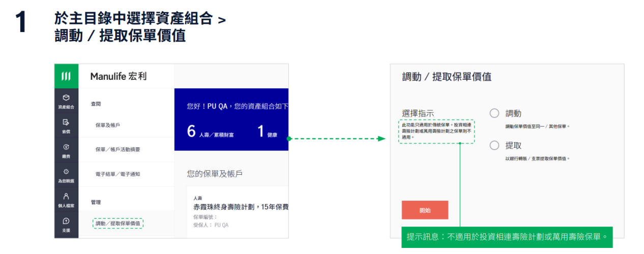The height and width of the screenshot is (254, 644).
Task: Select the 調動 radio button
Action: (494, 113)
